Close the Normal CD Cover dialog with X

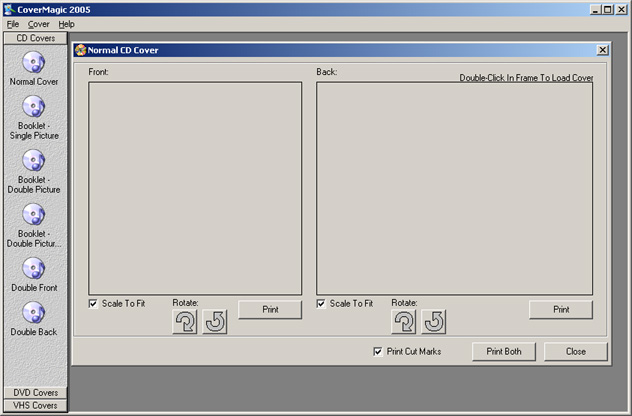click(x=602, y=50)
